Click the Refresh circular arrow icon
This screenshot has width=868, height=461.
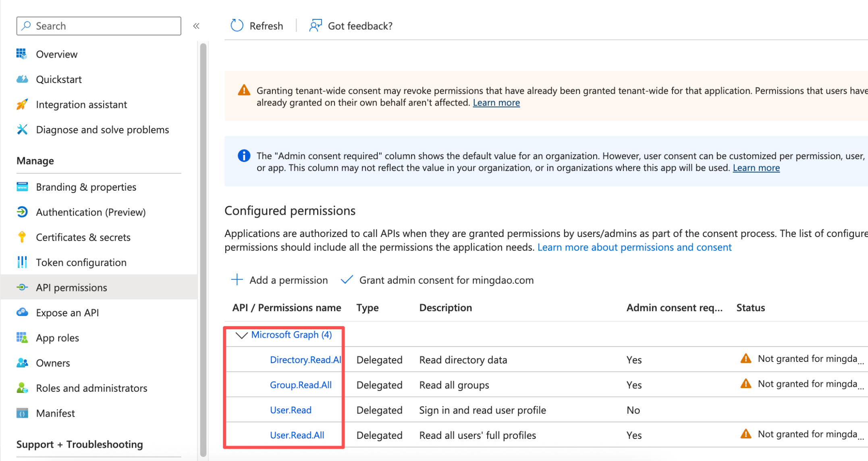coord(237,26)
